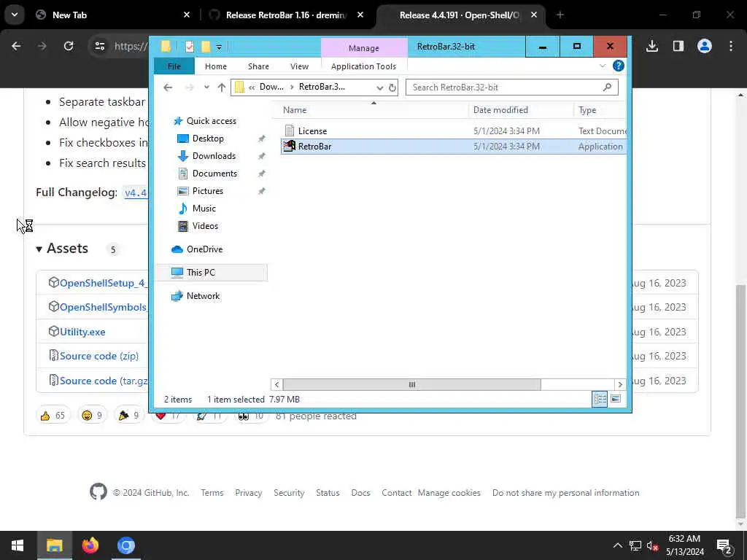This screenshot has width=747, height=560.
Task: Open the browser tab search dropdown
Action: point(15,15)
